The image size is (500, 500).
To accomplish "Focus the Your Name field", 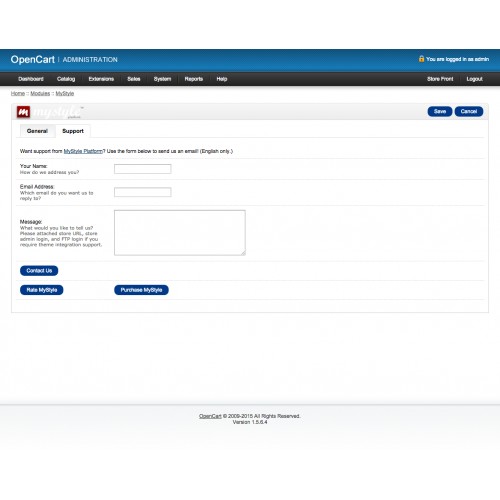I will coord(143,169).
